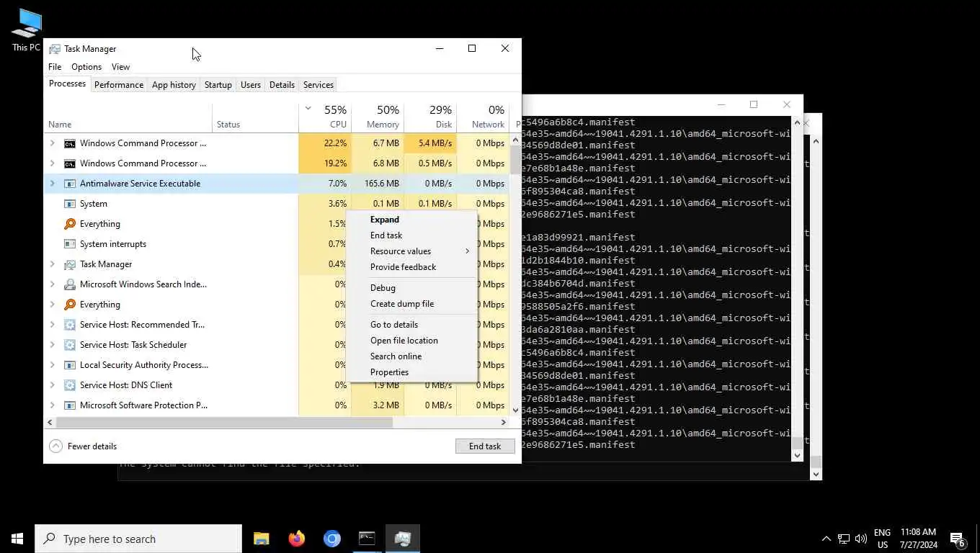Screen dimensions: 980x553
Task: Launch Firefox from the taskbar
Action: coord(296,539)
